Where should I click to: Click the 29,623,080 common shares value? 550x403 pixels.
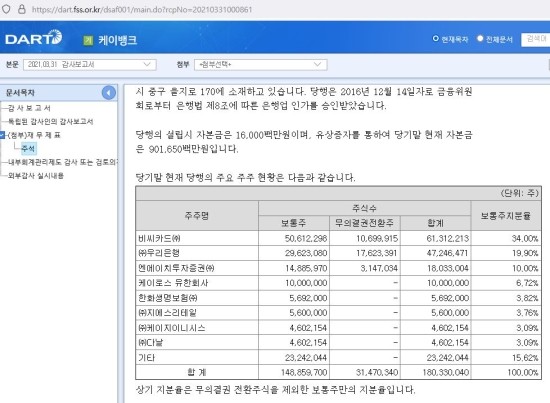[x=306, y=253]
